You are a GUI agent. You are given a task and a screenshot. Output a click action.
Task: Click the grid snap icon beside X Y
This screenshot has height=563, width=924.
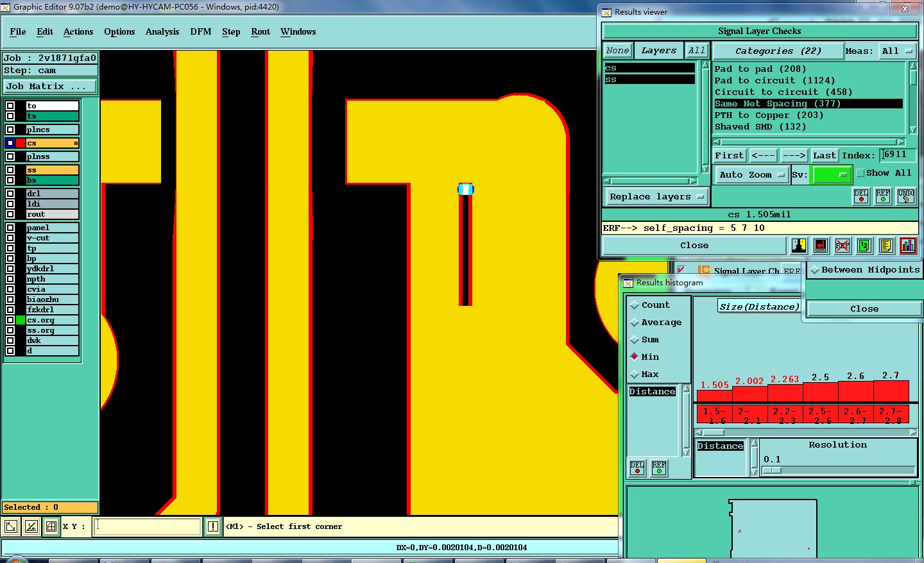51,526
